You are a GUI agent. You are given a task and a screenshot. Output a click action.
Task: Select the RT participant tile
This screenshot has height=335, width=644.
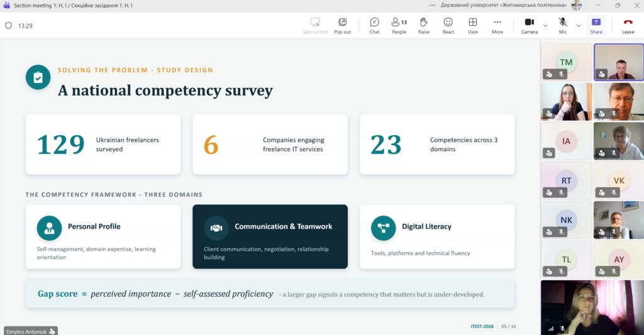pyautogui.click(x=566, y=180)
